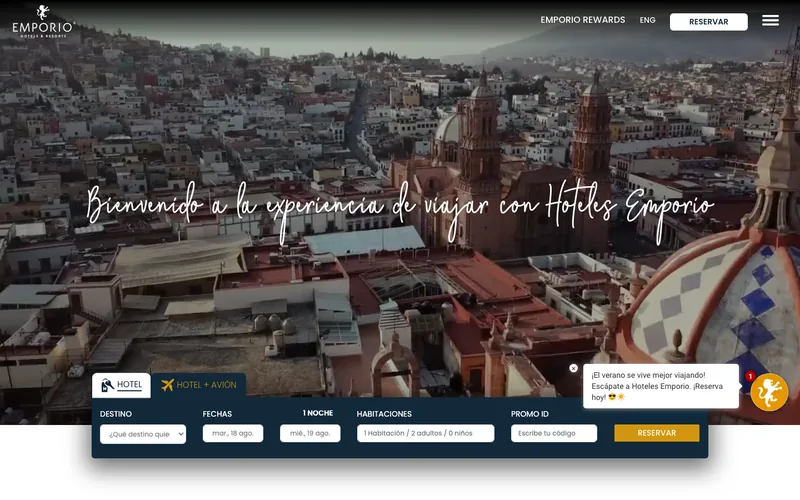The height and width of the screenshot is (500, 800).
Task: Select the Hotel + Avión tab
Action: (199, 385)
